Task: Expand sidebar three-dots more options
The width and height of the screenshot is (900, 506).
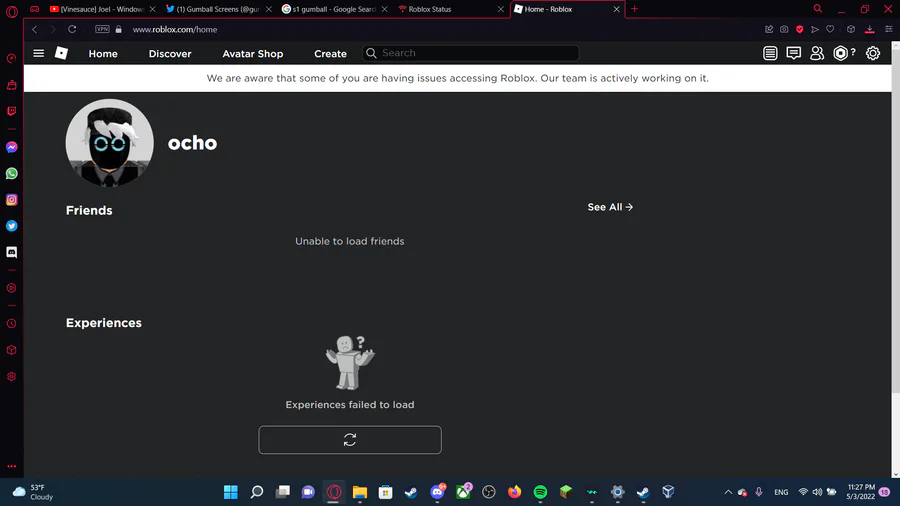Action: click(11, 466)
